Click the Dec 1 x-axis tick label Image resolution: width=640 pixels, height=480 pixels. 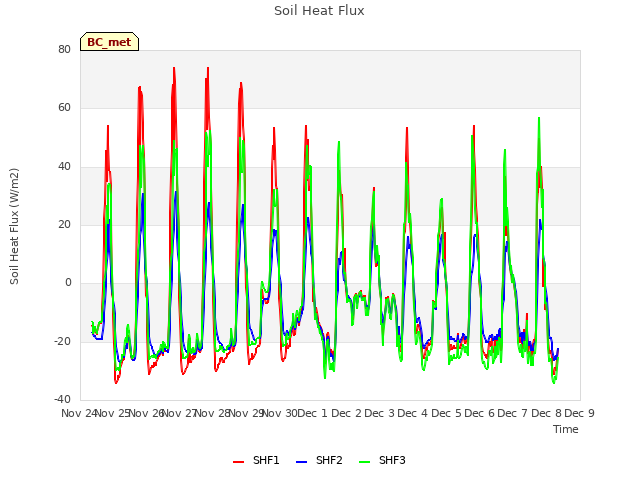tap(313, 413)
